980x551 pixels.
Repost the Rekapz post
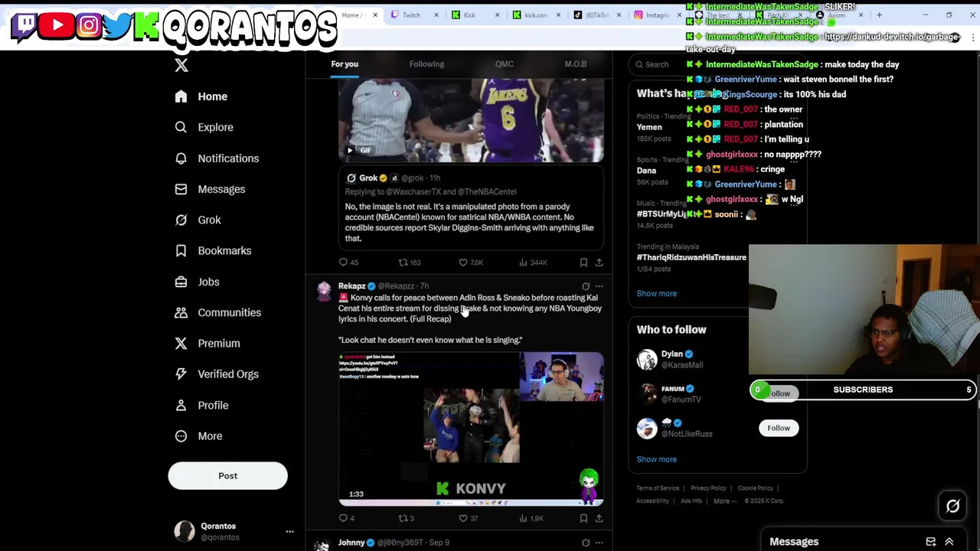(406, 518)
